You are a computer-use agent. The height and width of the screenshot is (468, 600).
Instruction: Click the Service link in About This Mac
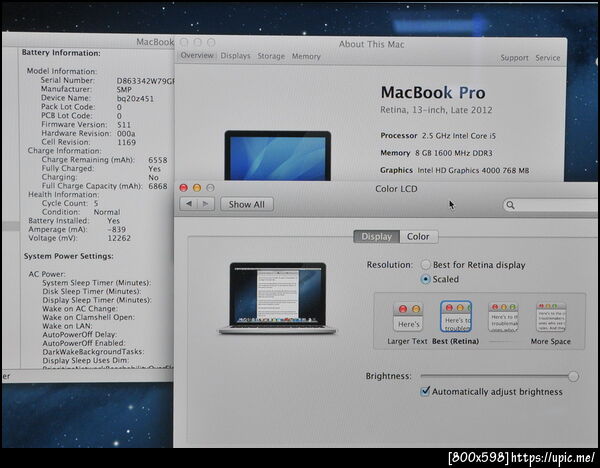point(548,58)
